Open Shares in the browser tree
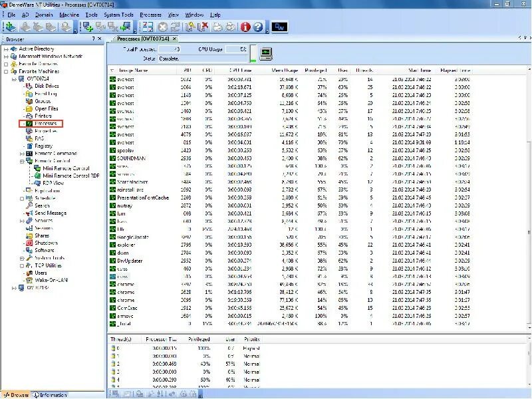532x399 pixels. (x=42, y=235)
